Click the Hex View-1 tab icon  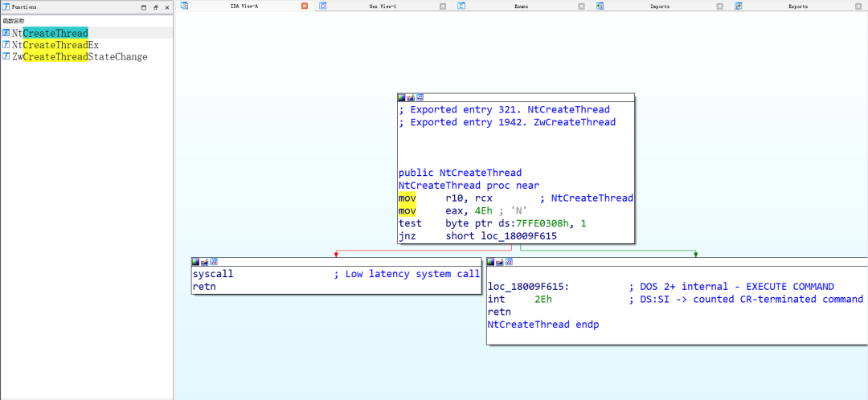coord(323,6)
